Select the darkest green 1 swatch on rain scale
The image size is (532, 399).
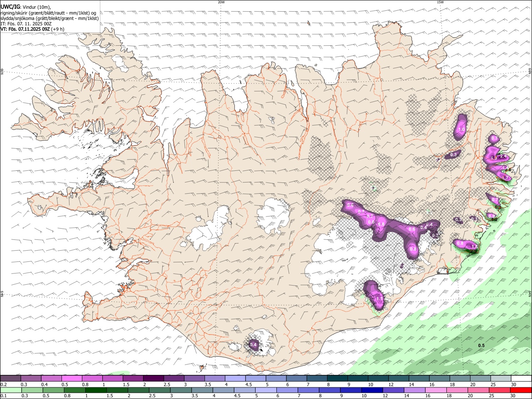96,390
